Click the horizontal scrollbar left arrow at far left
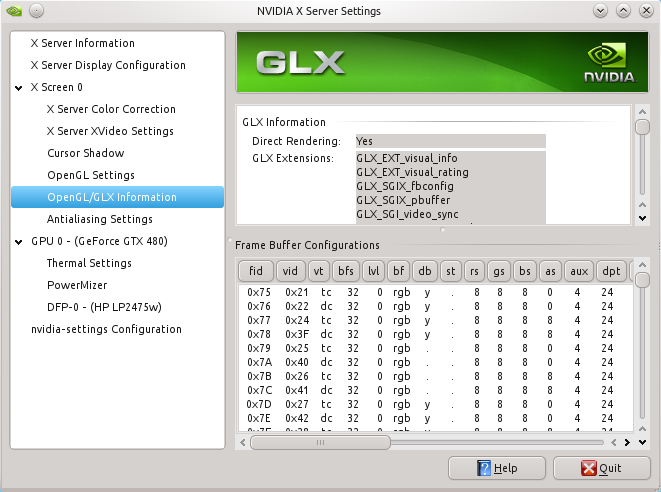661x492 pixels. point(242,442)
